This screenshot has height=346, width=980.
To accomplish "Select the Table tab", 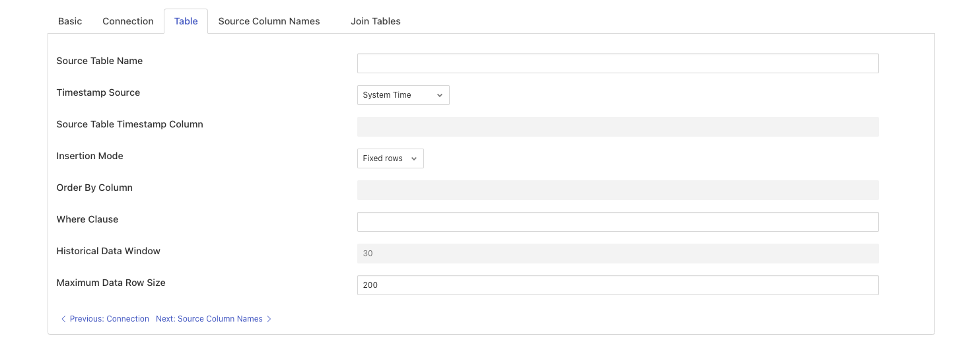I will pyautogui.click(x=186, y=21).
